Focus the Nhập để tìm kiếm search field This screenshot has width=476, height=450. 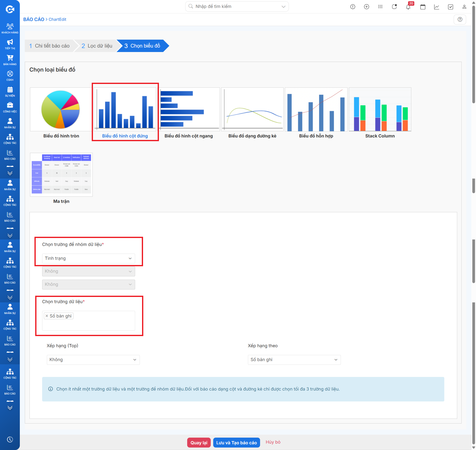point(237,6)
